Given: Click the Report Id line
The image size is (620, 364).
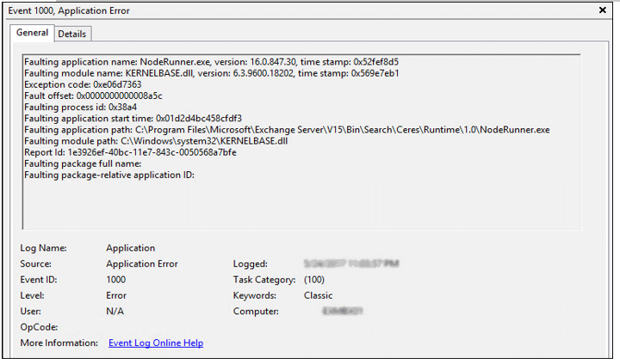Looking at the screenshot, I should [x=130, y=151].
